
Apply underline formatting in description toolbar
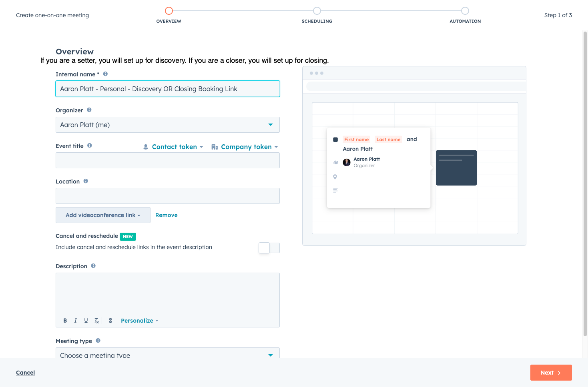tap(86, 321)
